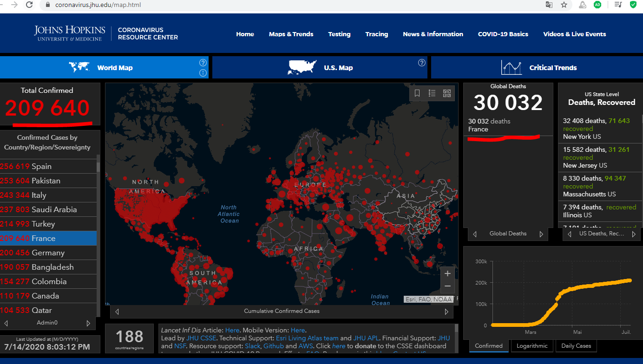Open the question mark help on U.S. Map
Screen dimensions: 643x364
(x=422, y=63)
